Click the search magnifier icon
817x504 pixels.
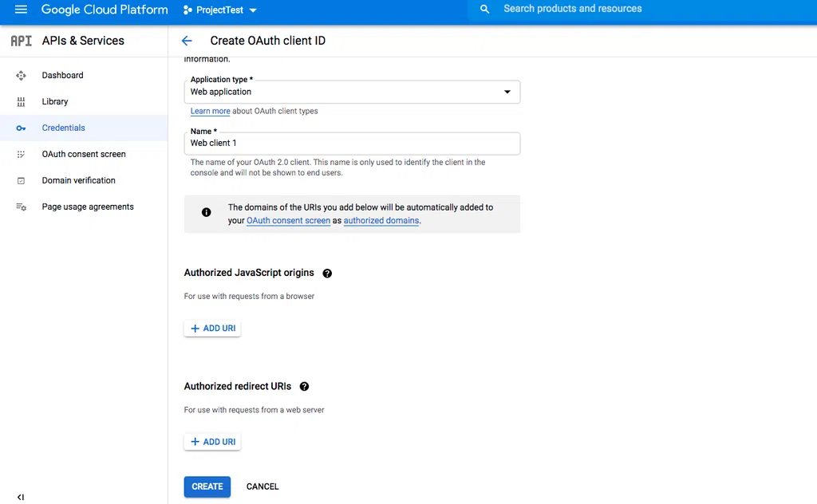(484, 9)
